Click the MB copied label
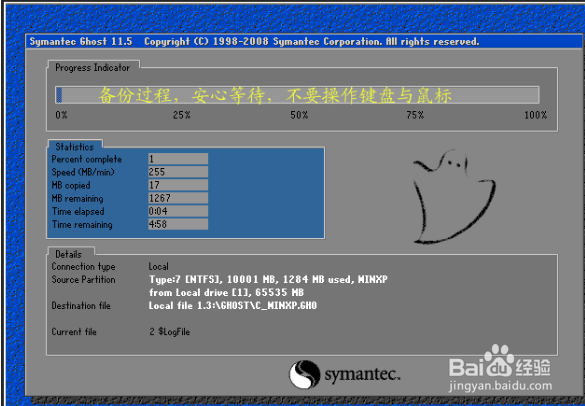The height and width of the screenshot is (406, 585). point(71,185)
